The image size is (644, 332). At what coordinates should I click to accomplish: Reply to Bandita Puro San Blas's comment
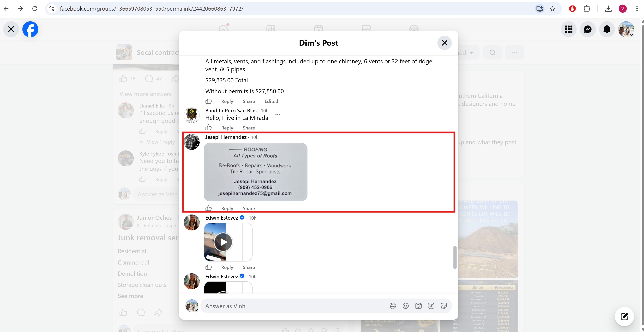(x=227, y=128)
